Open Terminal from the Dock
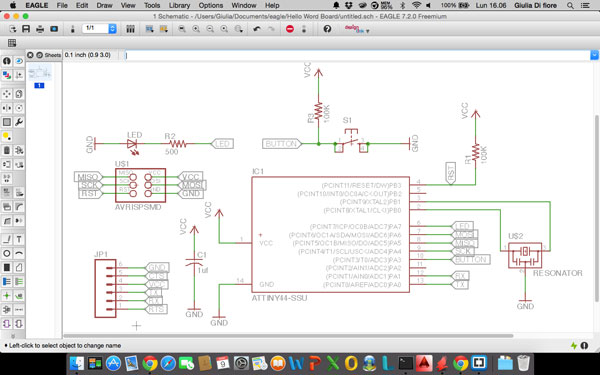Image resolution: width=600 pixels, height=375 pixels. (406, 363)
